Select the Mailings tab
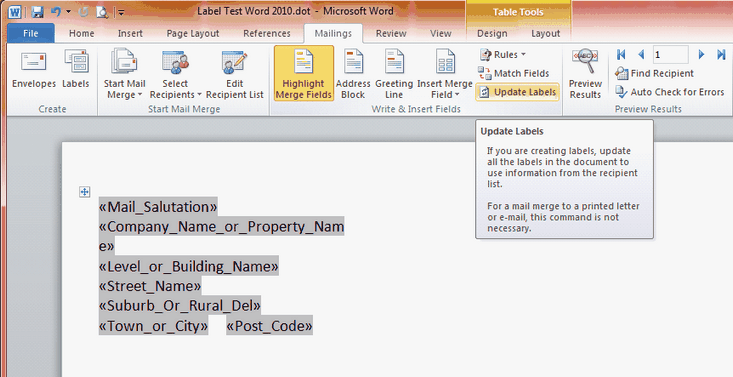 point(333,33)
